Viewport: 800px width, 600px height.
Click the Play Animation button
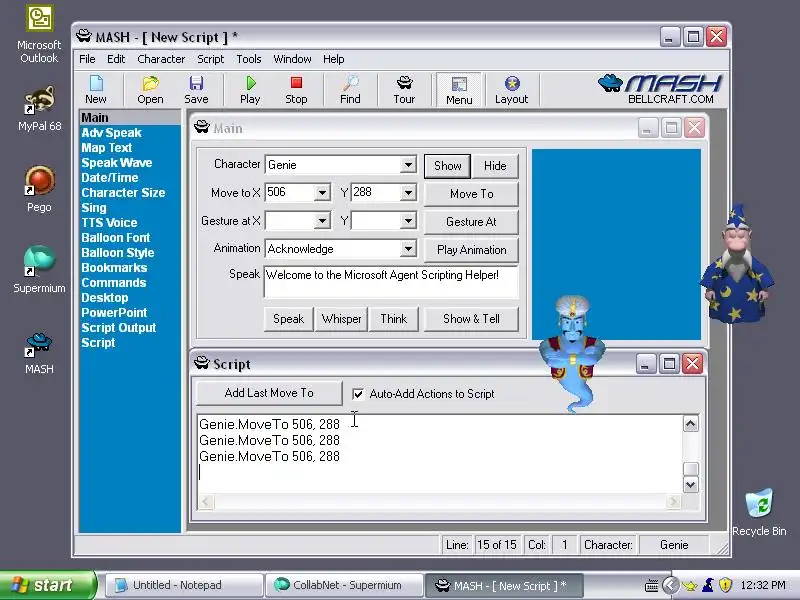[x=471, y=250]
